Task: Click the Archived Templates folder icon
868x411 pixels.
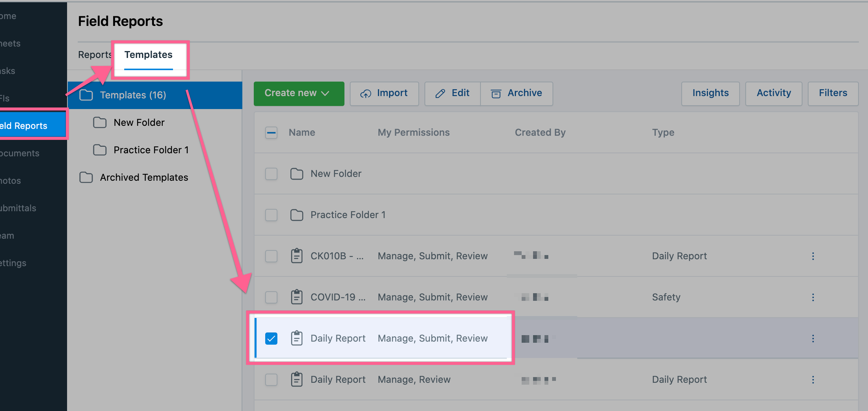Action: [86, 177]
